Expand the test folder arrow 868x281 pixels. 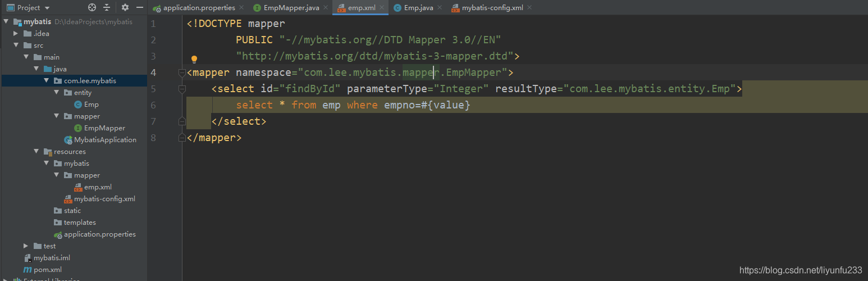point(26,246)
